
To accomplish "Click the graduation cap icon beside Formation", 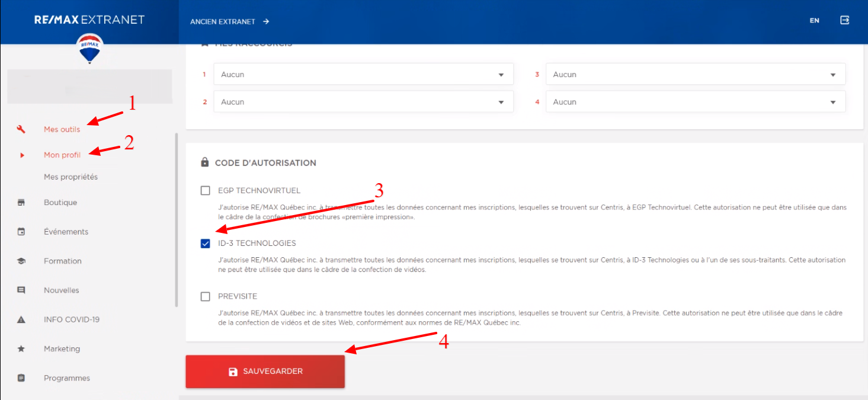I will point(21,261).
